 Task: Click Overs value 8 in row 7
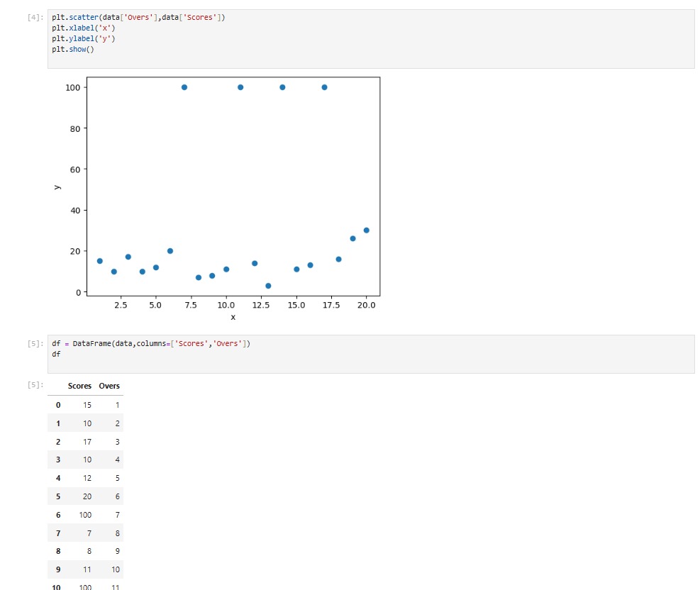[x=118, y=533]
